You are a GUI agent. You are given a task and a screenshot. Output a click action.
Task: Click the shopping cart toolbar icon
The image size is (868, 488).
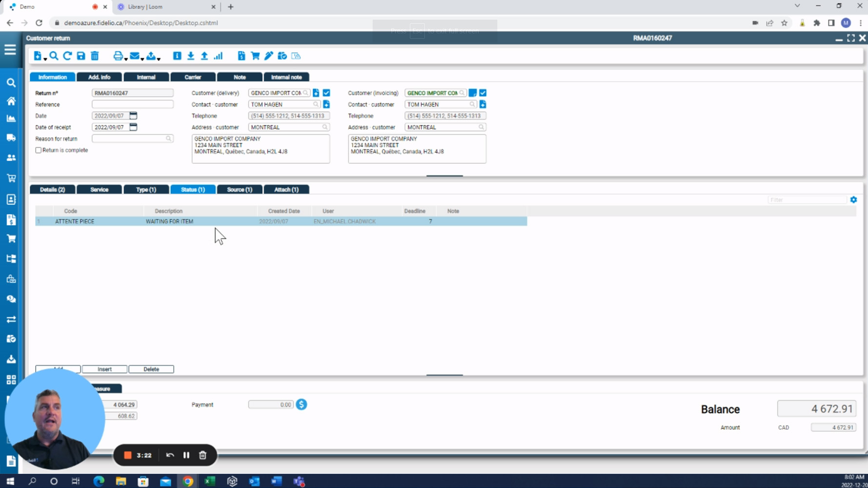pos(255,56)
